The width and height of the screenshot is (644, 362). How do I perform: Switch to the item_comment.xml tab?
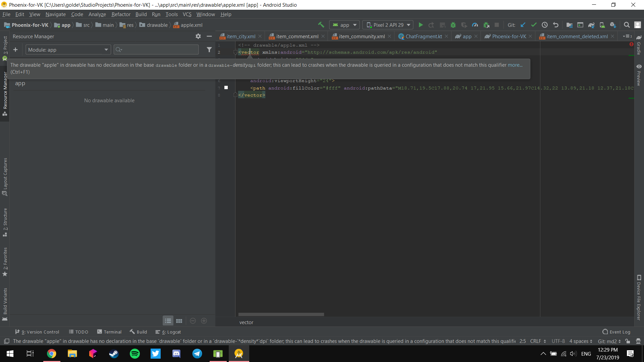click(x=297, y=36)
